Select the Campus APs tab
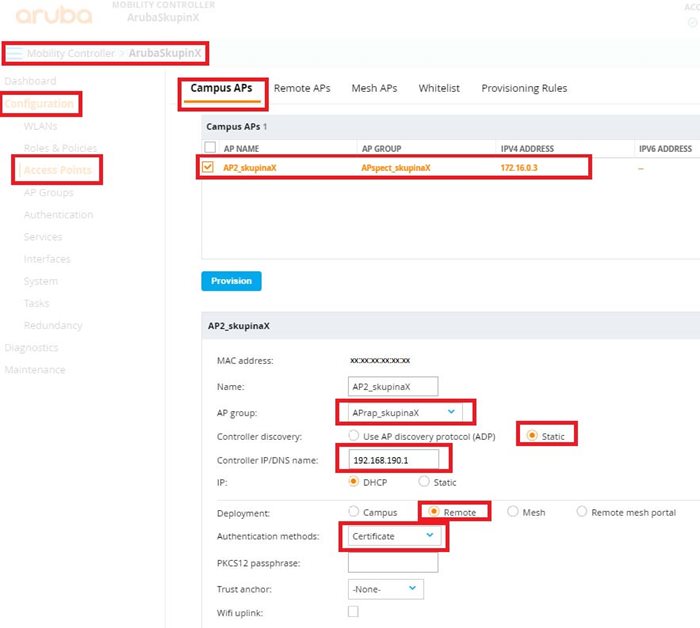 tap(221, 88)
